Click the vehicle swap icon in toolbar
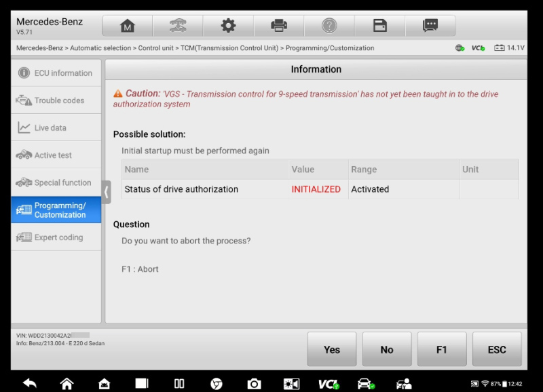 (178, 26)
